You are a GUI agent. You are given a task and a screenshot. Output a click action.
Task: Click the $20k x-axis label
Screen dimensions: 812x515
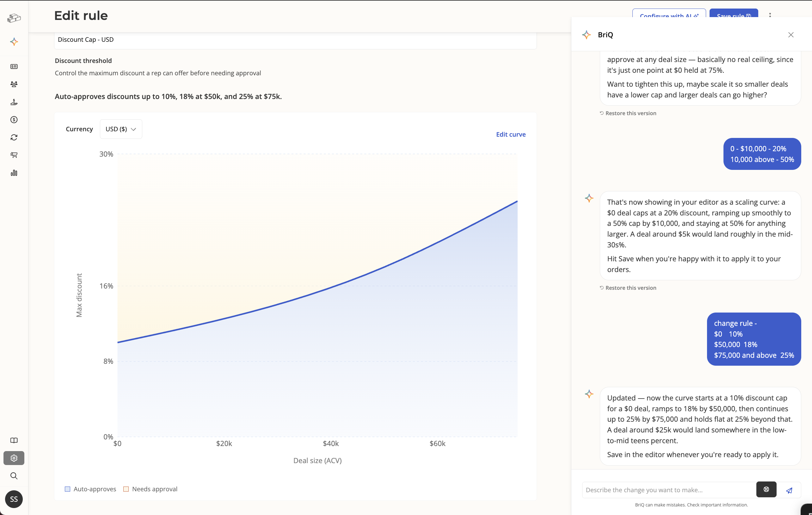coord(224,444)
